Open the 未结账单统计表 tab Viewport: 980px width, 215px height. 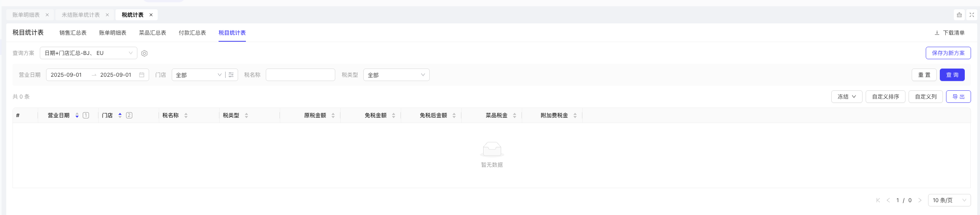coord(80,15)
